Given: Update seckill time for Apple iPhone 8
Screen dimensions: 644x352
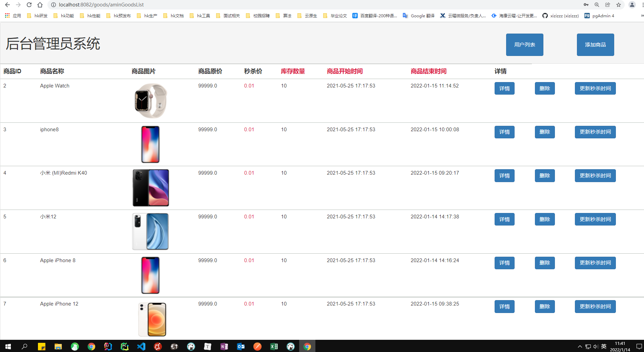Looking at the screenshot, I should (595, 263).
